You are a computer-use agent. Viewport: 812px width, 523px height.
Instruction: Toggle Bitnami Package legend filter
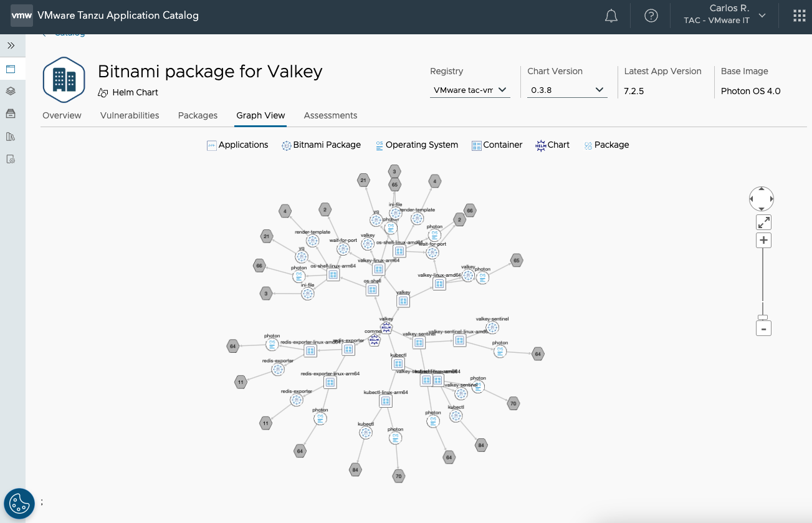(x=321, y=145)
